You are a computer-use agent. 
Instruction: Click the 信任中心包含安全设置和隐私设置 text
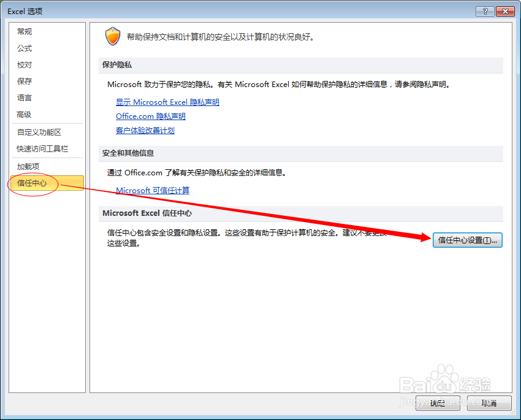(247, 238)
